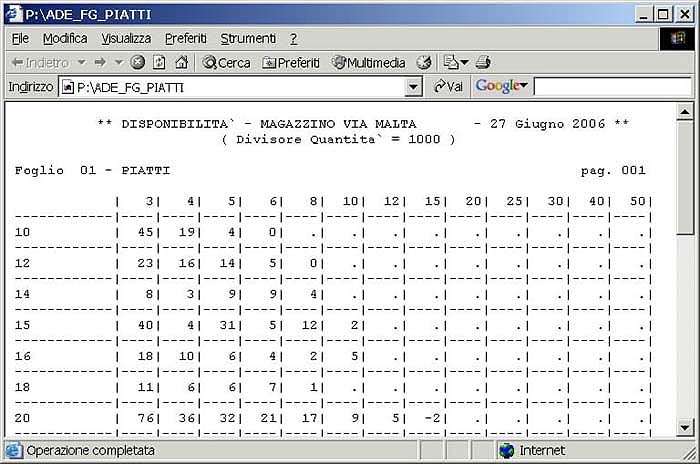Click the Refresh page icon
Screen dimensions: 700x464
pyautogui.click(x=159, y=62)
